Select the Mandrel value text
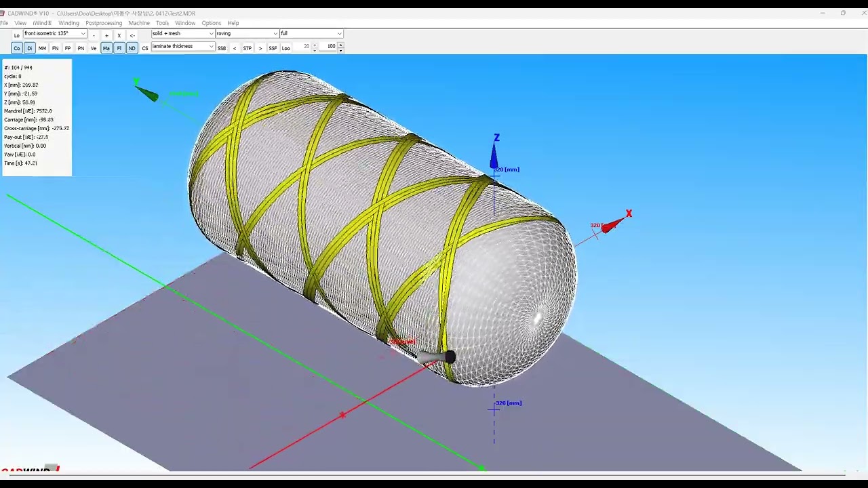 coord(44,111)
